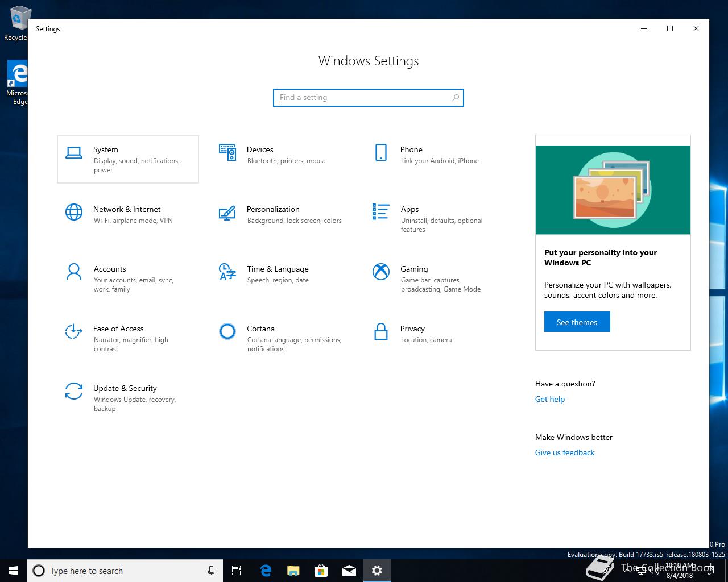Launch Edge from the taskbar
728x582 pixels.
click(x=265, y=571)
